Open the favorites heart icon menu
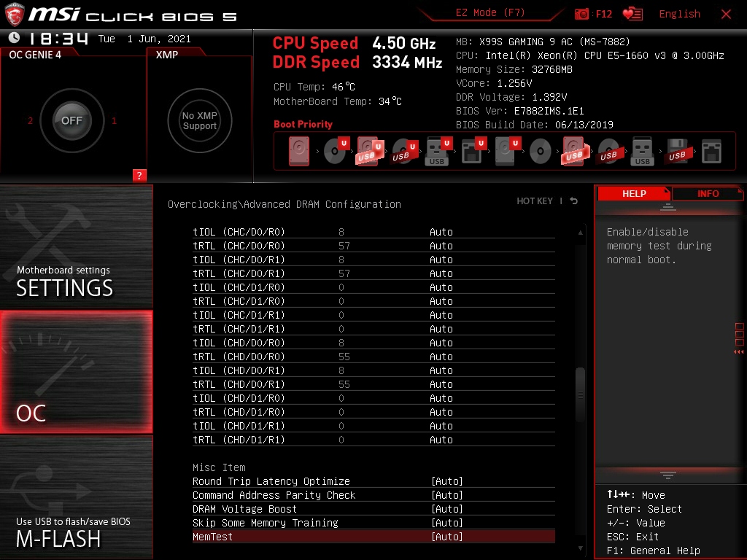This screenshot has height=560, width=747. click(x=632, y=14)
